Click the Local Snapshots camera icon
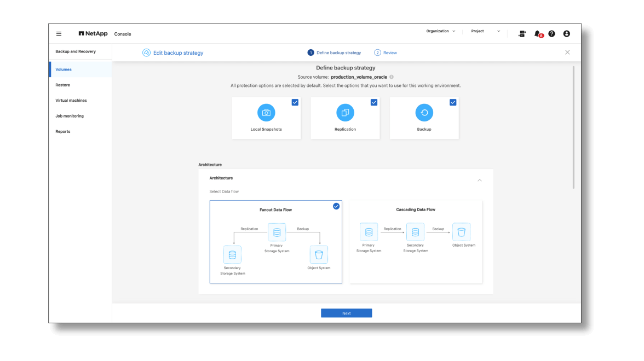Image resolution: width=644 pixels, height=361 pixels. [x=266, y=113]
